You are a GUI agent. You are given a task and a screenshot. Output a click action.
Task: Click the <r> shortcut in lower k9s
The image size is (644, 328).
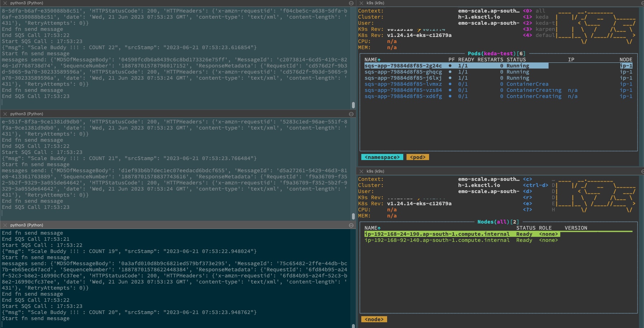tap(527, 197)
